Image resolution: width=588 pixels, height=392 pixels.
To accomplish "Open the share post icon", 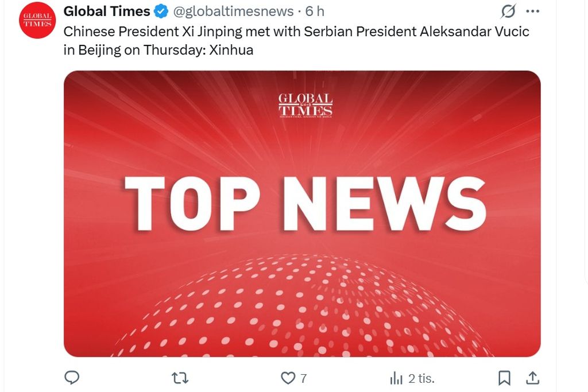I will [532, 378].
